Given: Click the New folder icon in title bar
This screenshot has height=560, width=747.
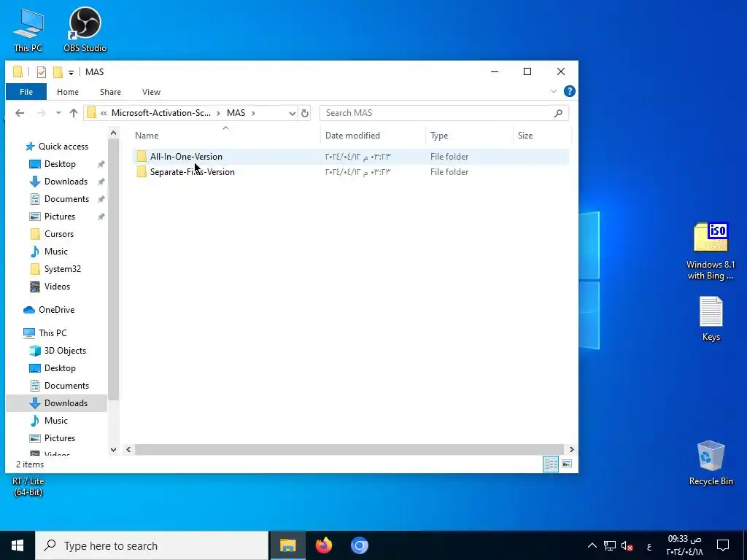Looking at the screenshot, I should (58, 72).
